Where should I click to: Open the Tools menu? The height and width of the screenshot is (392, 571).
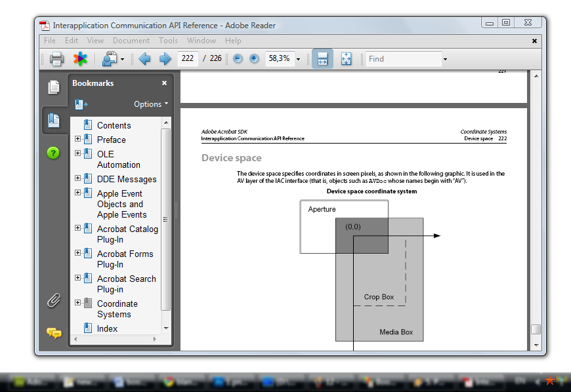click(168, 41)
